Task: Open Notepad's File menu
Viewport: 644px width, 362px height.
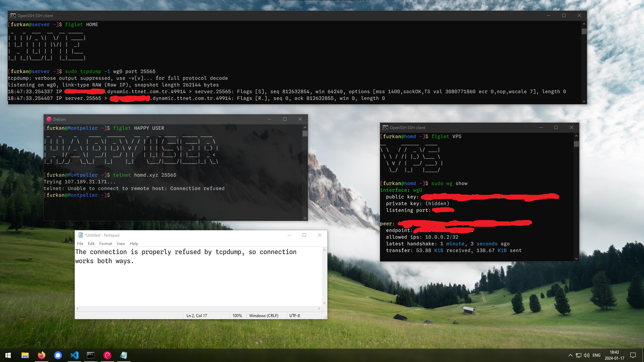Action: [x=80, y=244]
